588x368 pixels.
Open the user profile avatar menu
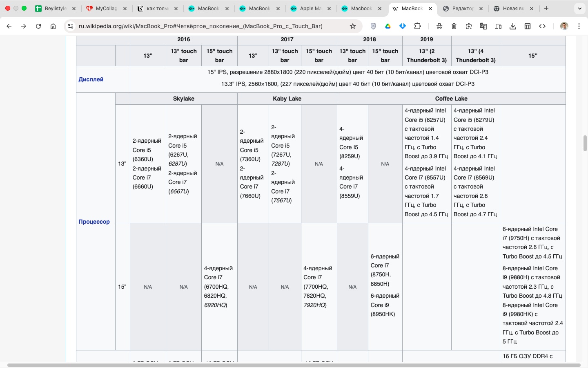pos(564,26)
